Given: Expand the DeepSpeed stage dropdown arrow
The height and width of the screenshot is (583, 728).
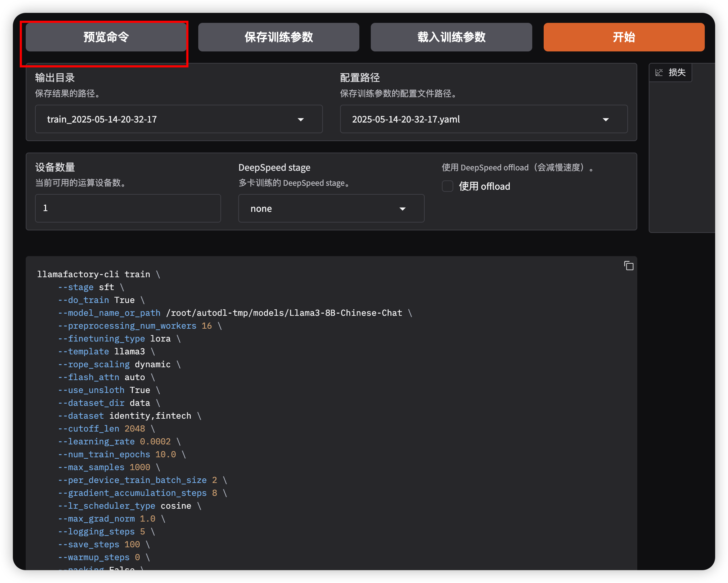Looking at the screenshot, I should (x=403, y=209).
